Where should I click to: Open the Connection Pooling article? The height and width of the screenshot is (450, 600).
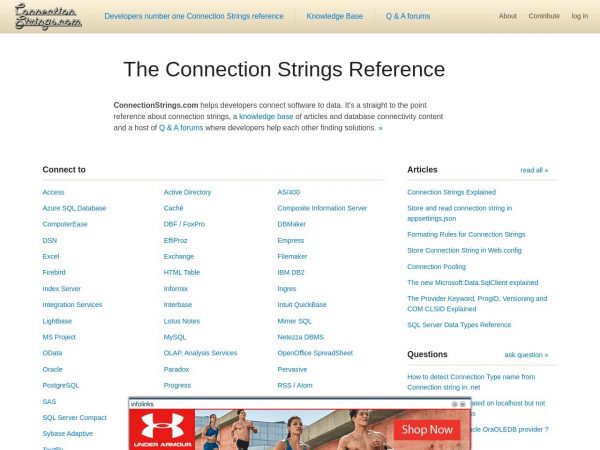[x=436, y=267]
